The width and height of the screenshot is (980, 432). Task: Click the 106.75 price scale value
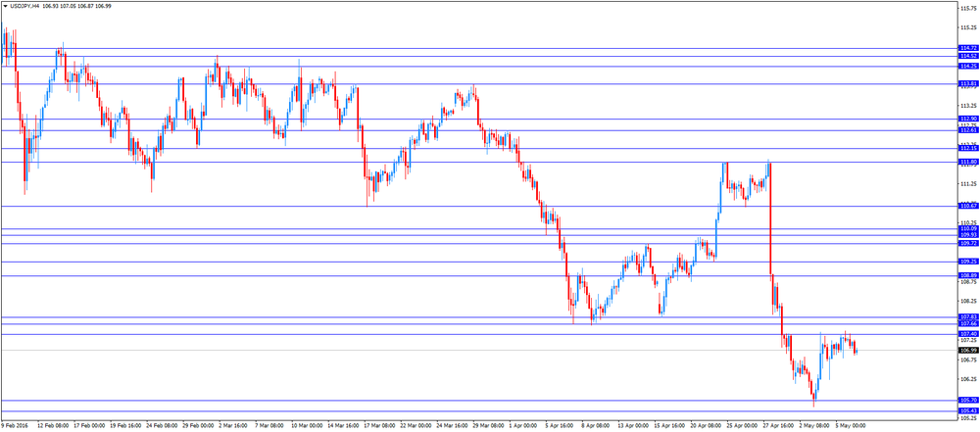(967, 360)
